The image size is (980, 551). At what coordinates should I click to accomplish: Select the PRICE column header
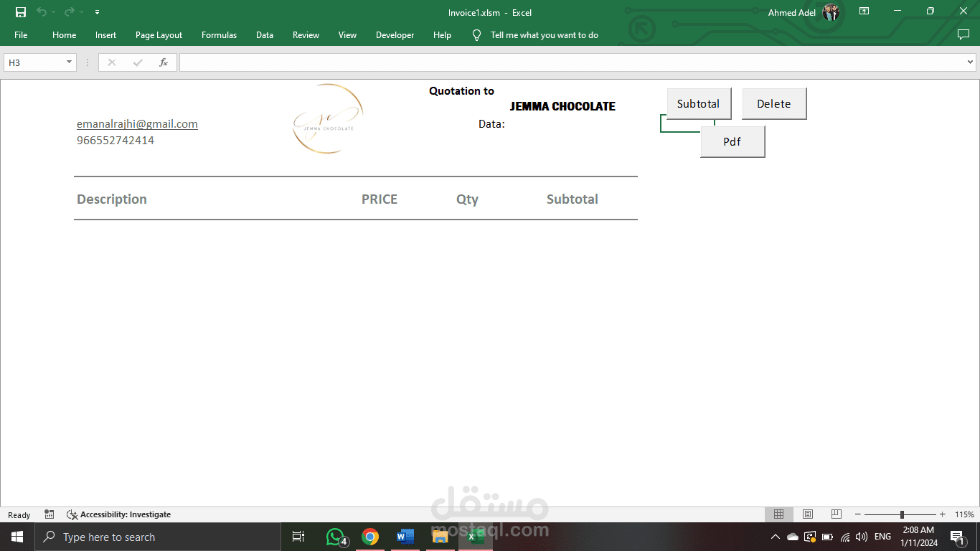pos(380,199)
